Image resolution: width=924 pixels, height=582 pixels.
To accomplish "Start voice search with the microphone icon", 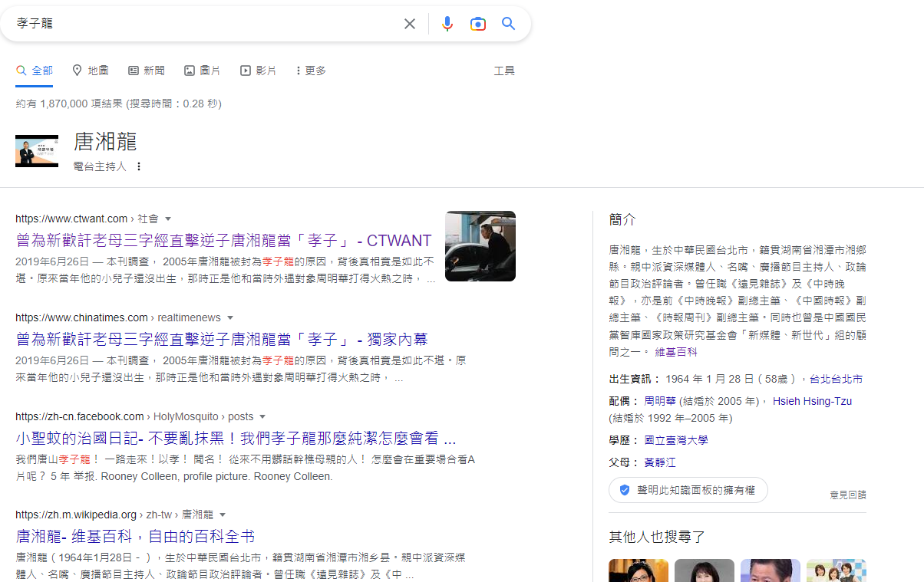I will click(x=447, y=24).
